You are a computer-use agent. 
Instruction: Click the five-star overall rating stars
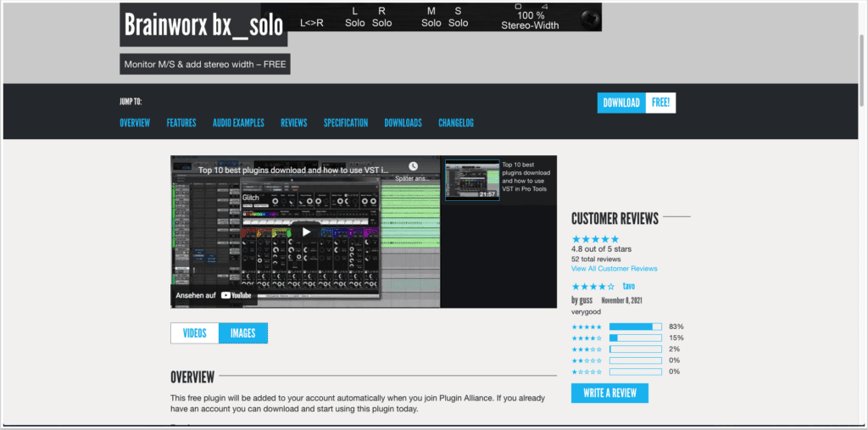point(595,239)
